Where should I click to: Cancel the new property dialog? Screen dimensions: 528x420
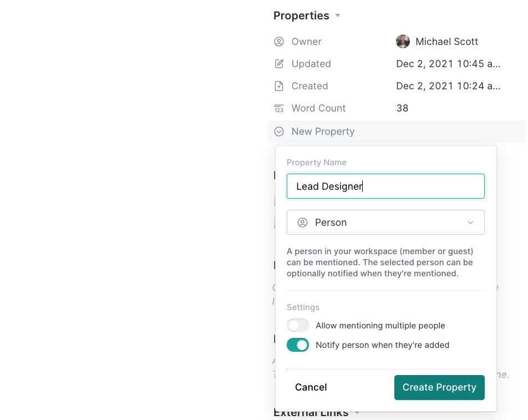(311, 387)
